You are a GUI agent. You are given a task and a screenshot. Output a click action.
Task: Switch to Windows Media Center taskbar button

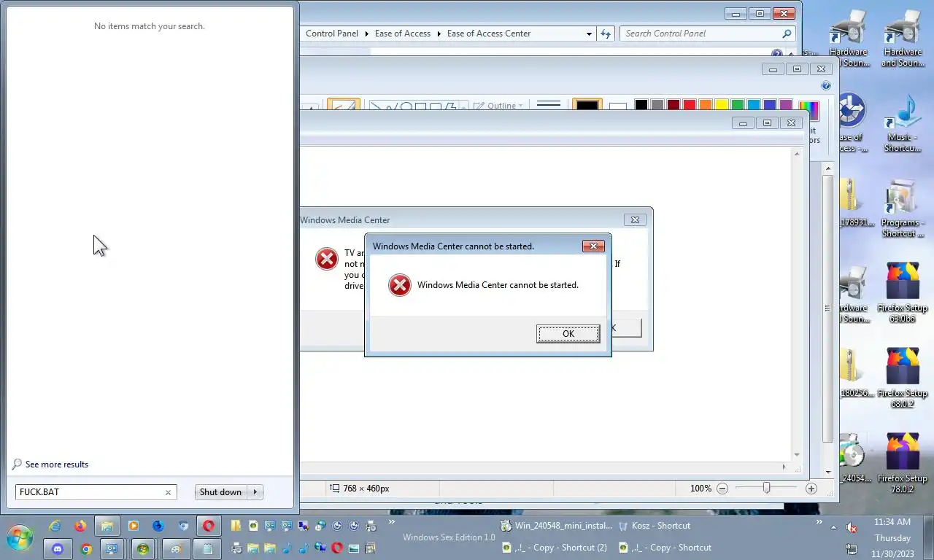coord(143,549)
